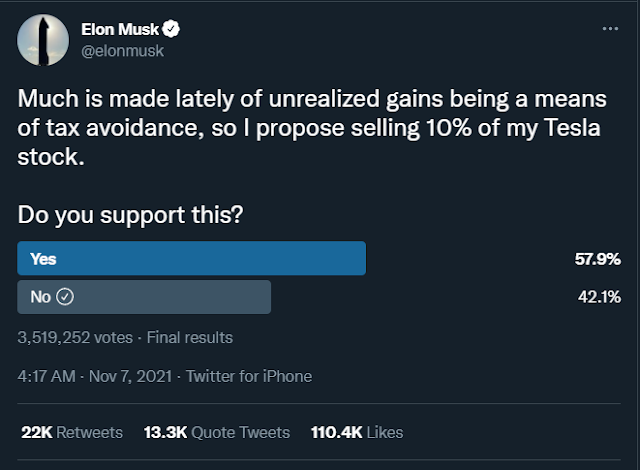View the 22K Retweets list

click(x=71, y=432)
